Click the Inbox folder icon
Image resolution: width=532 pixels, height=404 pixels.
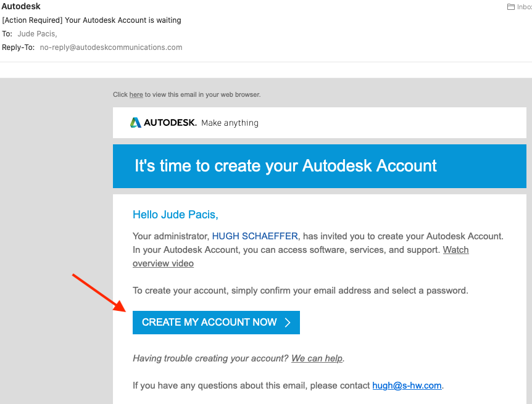pos(511,7)
